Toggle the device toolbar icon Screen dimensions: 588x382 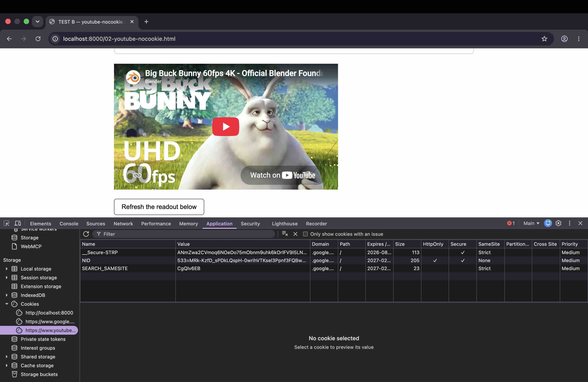point(18,223)
